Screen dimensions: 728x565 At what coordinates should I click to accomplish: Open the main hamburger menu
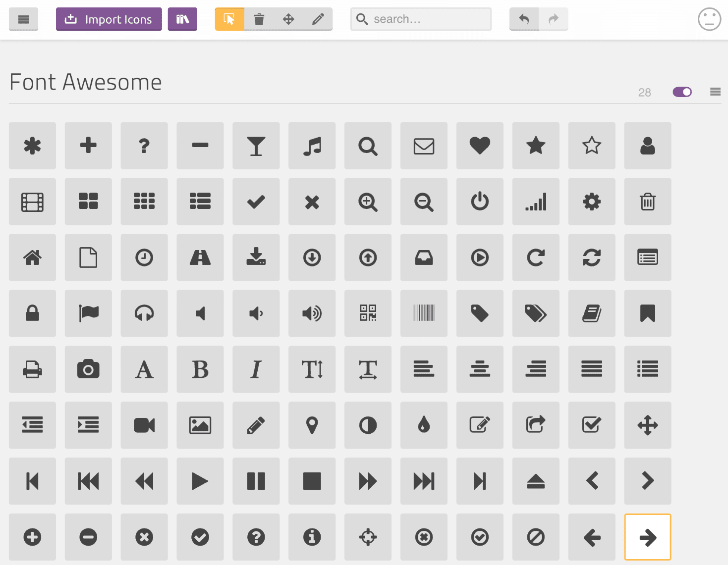point(23,19)
